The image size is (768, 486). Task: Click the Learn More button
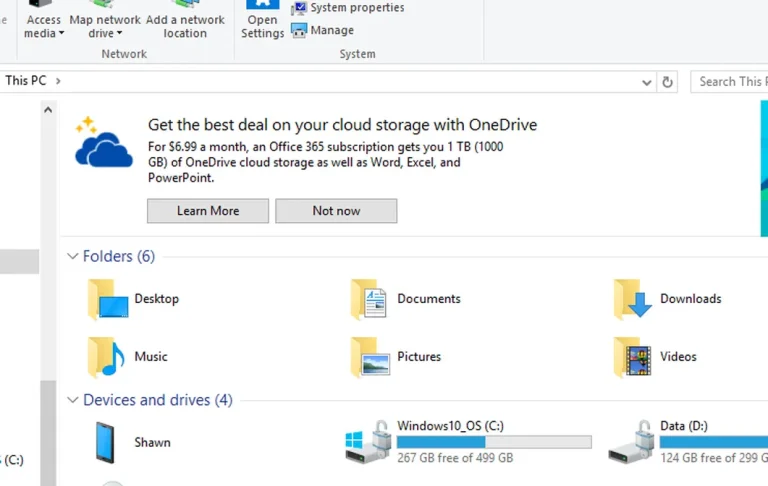(x=208, y=211)
